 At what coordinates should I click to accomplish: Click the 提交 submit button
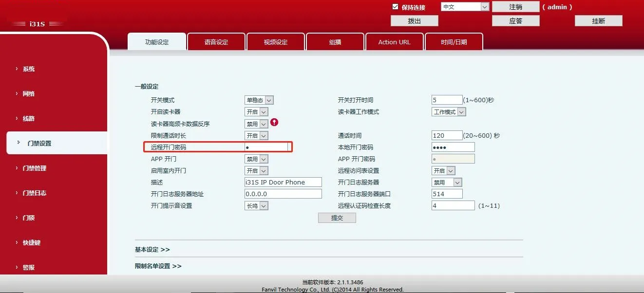(x=337, y=218)
